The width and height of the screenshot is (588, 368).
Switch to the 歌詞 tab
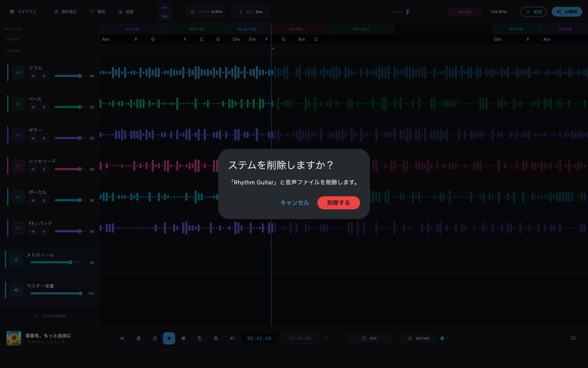click(98, 12)
